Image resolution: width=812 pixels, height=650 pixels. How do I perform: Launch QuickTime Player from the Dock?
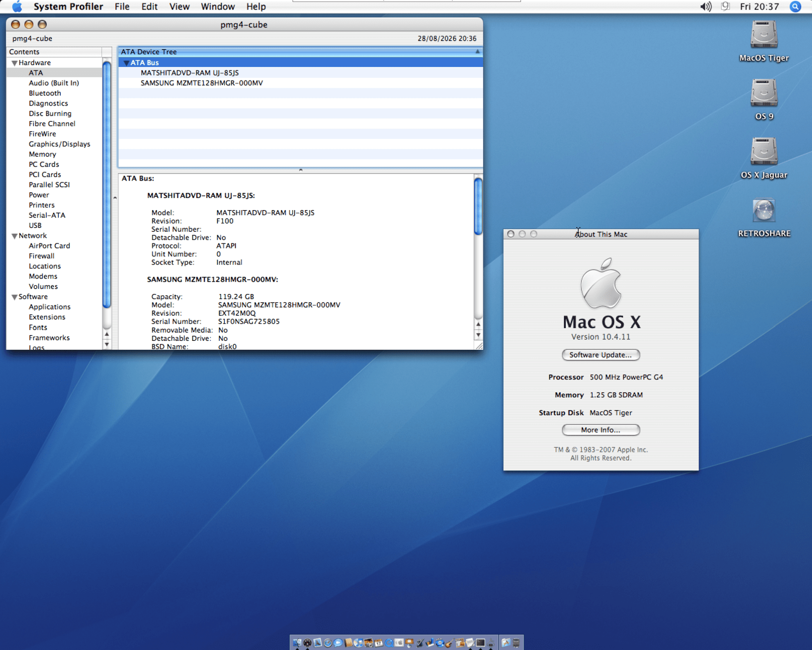coord(389,643)
